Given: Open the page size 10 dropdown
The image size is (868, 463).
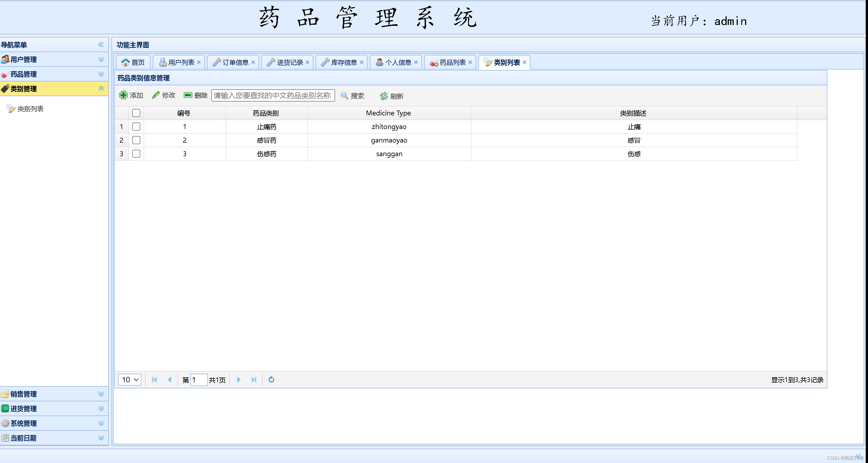Looking at the screenshot, I should (x=130, y=380).
